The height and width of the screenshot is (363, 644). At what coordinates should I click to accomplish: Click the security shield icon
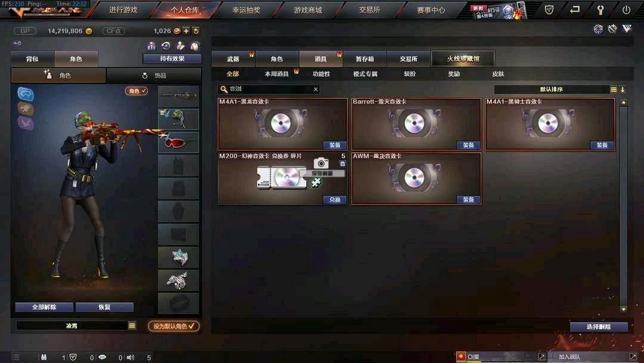click(549, 10)
